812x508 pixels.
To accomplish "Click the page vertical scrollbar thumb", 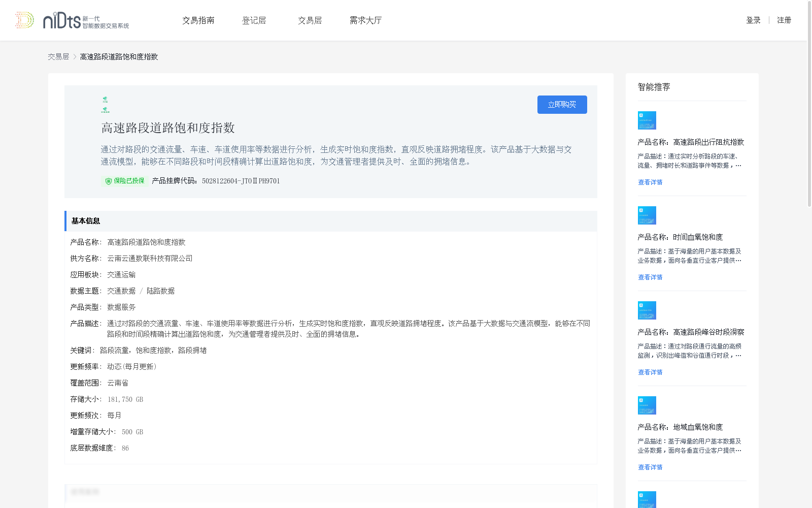I will [x=809, y=104].
